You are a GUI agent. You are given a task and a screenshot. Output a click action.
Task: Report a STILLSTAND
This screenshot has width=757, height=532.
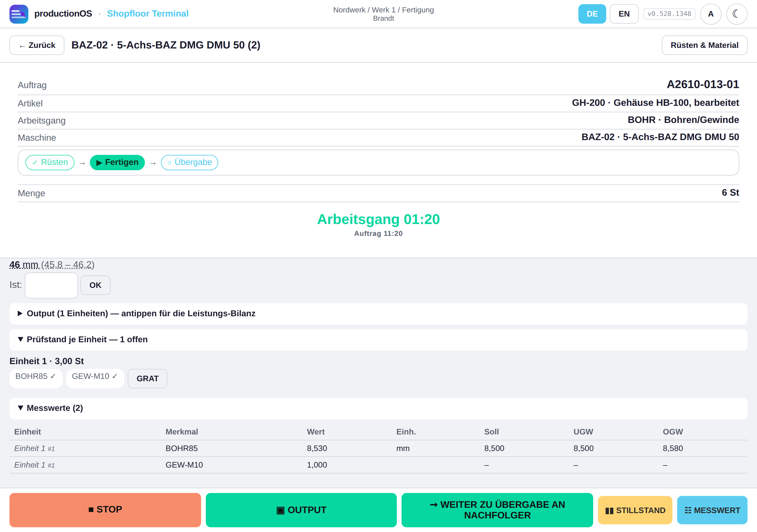pyautogui.click(x=635, y=510)
